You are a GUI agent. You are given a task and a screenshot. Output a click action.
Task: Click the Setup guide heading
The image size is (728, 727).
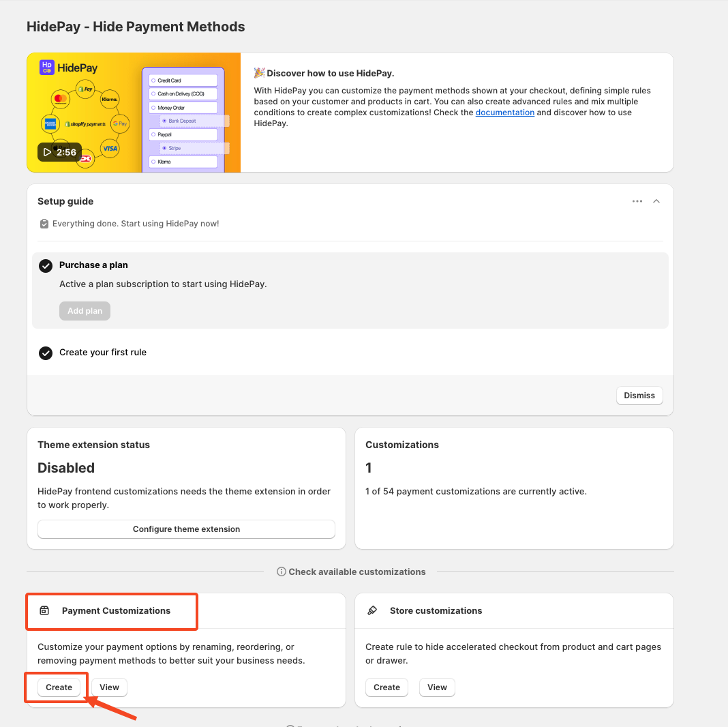pos(65,201)
